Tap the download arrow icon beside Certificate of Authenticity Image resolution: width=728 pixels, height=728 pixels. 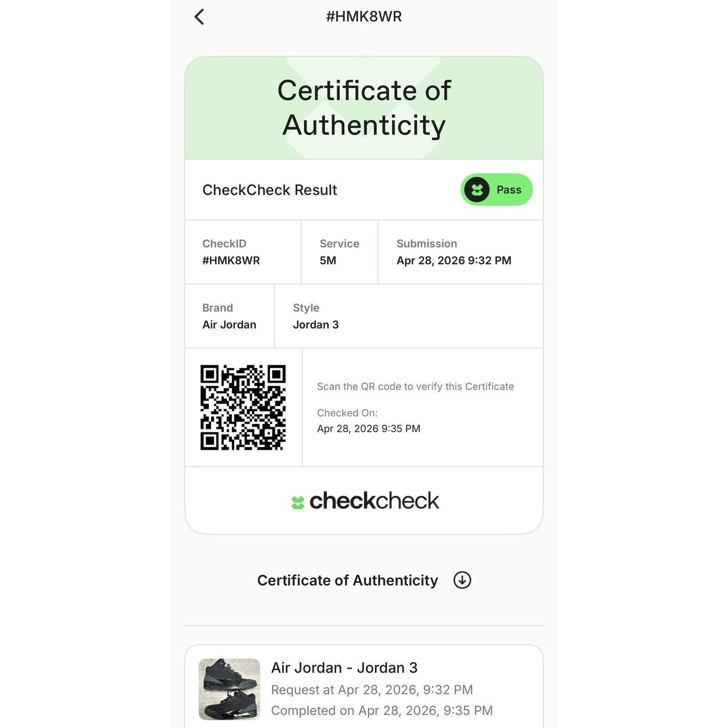click(x=462, y=580)
